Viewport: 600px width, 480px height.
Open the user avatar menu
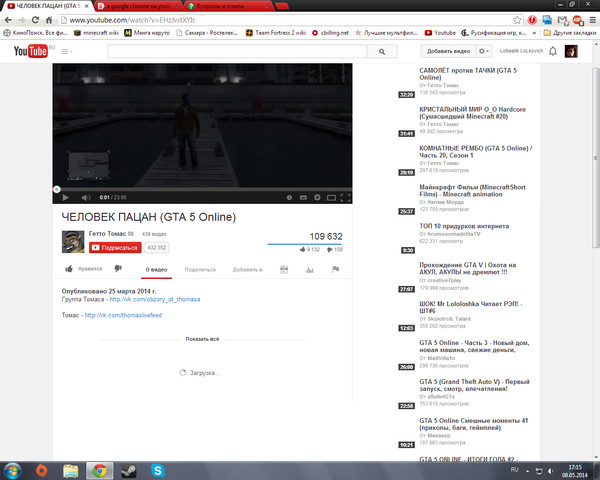click(x=571, y=51)
